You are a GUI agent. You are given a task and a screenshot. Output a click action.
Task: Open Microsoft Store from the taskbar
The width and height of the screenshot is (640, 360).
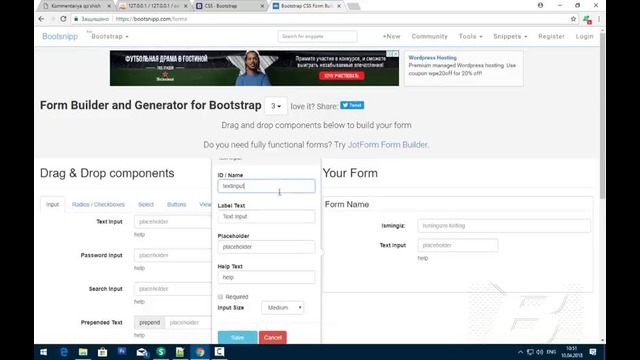[x=102, y=352]
